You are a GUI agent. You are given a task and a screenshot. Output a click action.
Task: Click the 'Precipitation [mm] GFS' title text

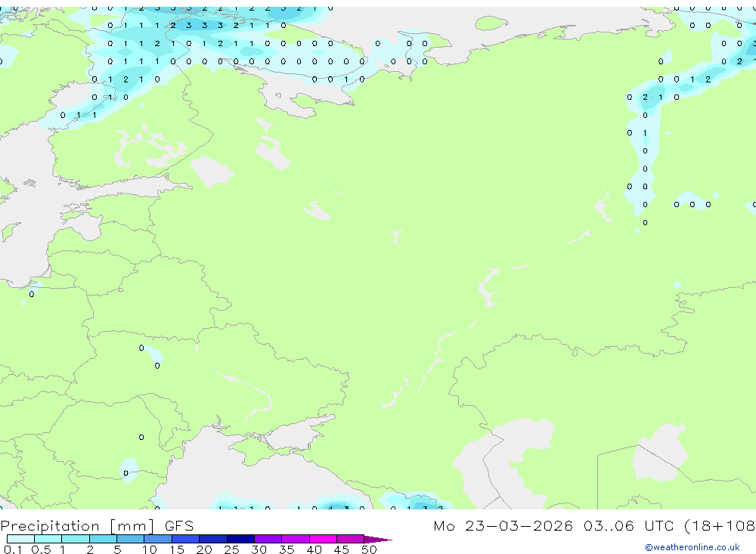[x=97, y=526]
